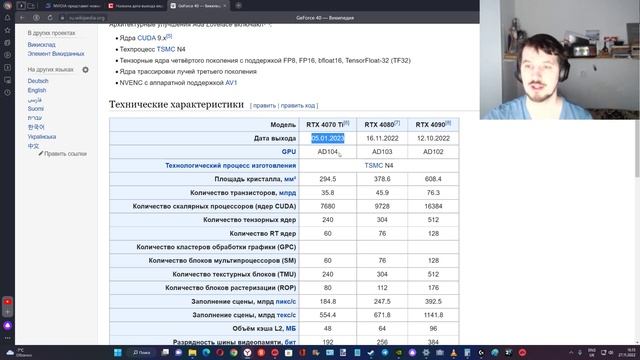
Task: Open the TSMC link in Техпроцесс bullet
Action: [x=166, y=49]
